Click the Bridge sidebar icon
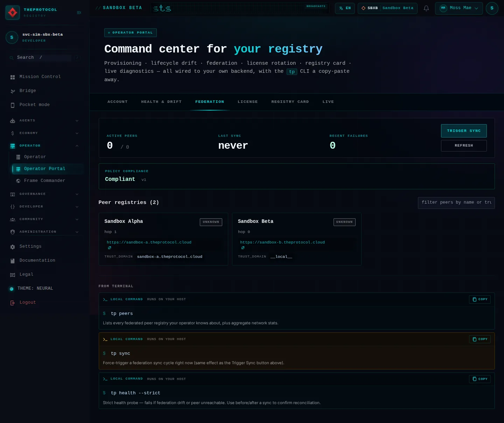Viewport: 504px width, 423px height. (x=13, y=91)
